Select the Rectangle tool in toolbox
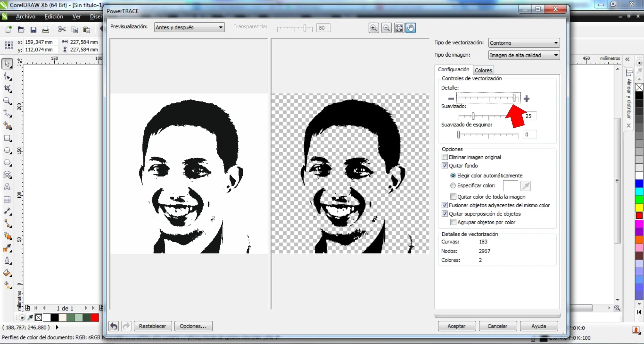Viewport: 644px width, 344px height. tap(7, 138)
